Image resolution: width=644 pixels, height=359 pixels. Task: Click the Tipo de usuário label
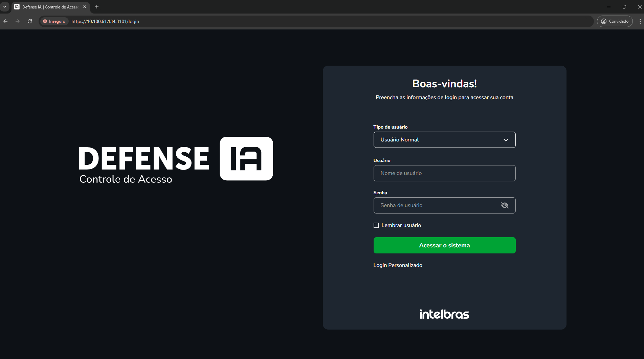(x=391, y=127)
